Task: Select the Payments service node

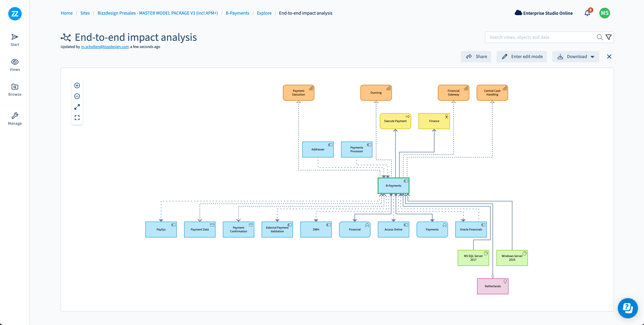Action: (432, 230)
